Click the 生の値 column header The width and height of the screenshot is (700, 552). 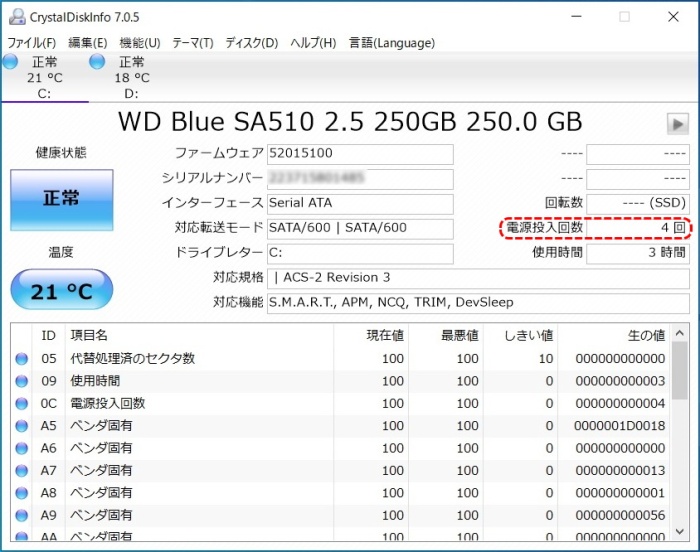coord(614,335)
